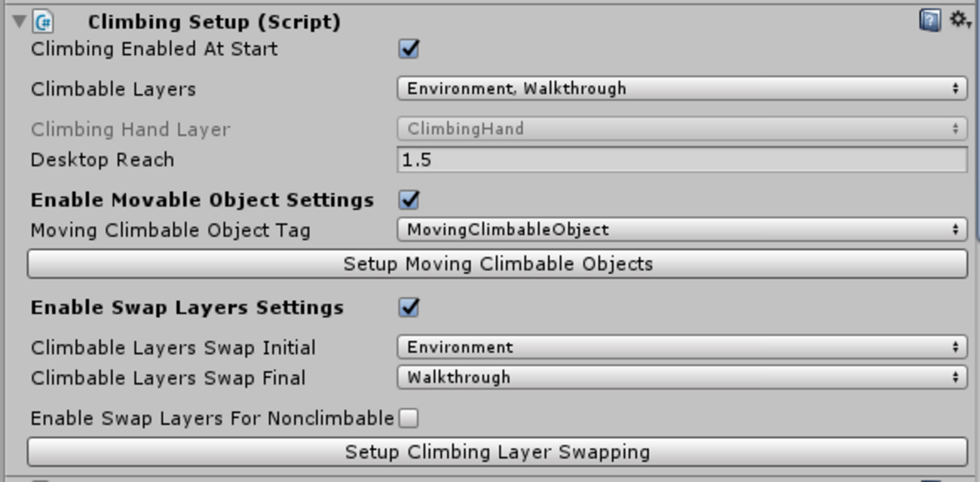
Task: Select the Moving Climbable Object Tag label
Action: pos(170,230)
